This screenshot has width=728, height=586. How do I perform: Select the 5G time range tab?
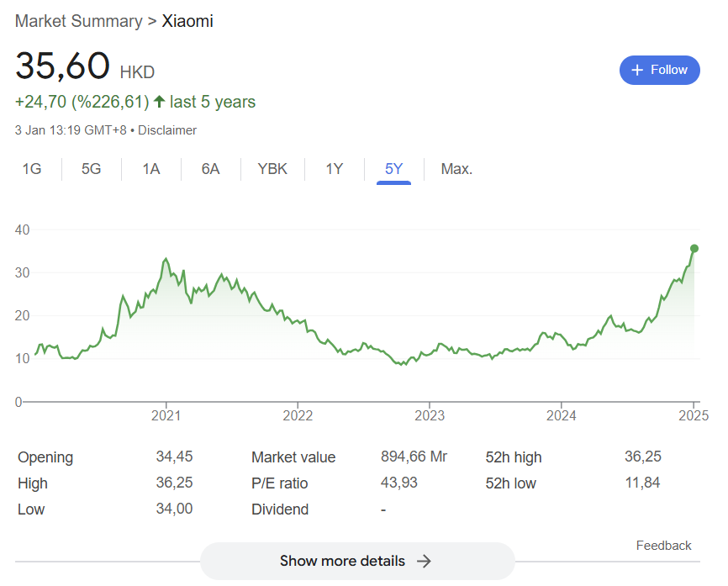coord(91,168)
